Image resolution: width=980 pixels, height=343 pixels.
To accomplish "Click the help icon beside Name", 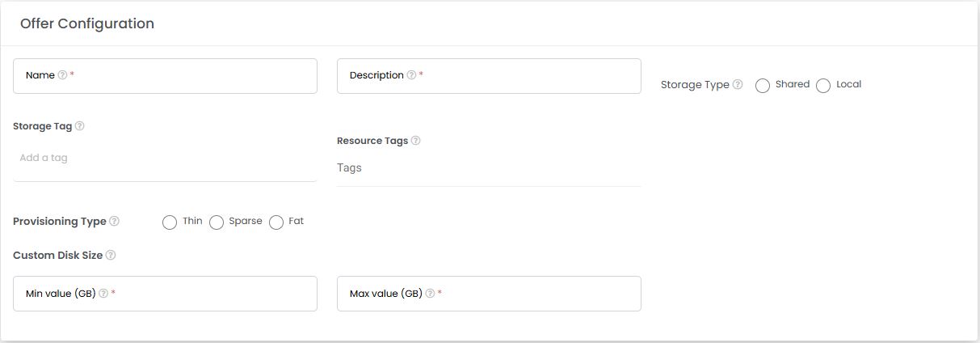I will 62,75.
